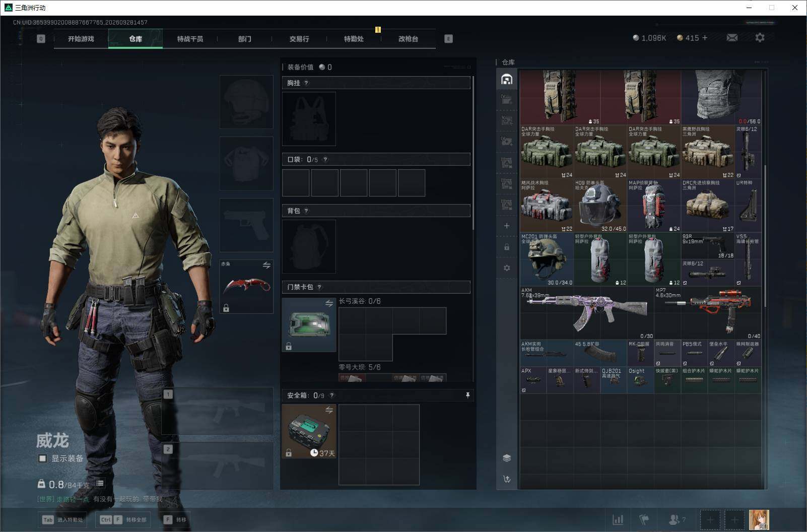Go to the 交易行 tab
The height and width of the screenshot is (532, 807).
pyautogui.click(x=299, y=39)
